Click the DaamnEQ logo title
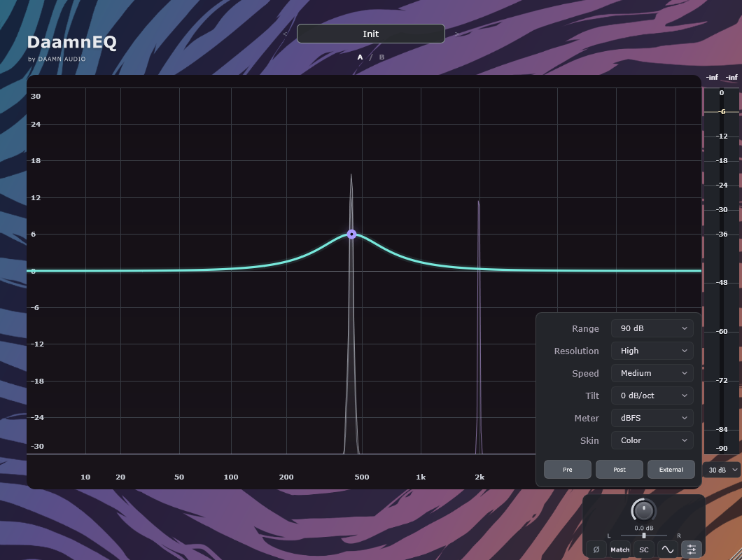The image size is (742, 560). point(72,42)
